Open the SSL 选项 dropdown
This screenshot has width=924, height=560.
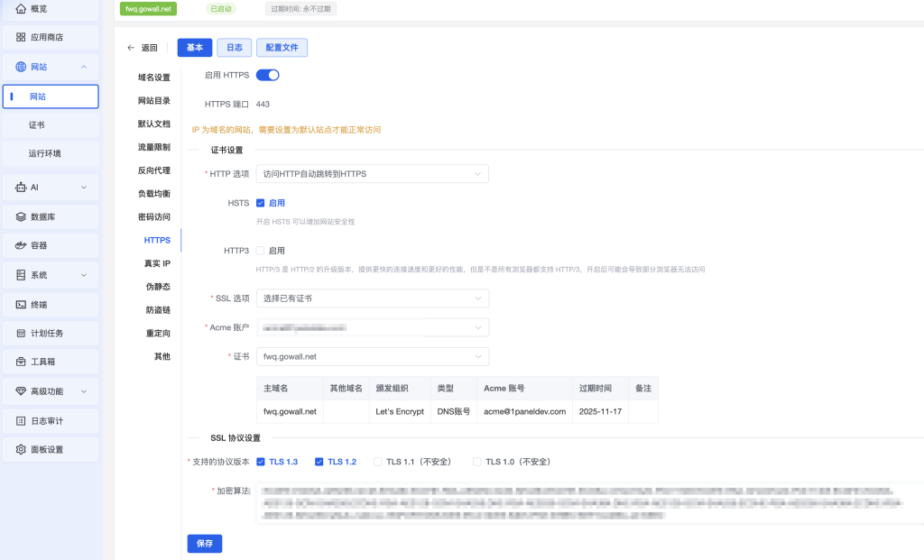coord(373,298)
